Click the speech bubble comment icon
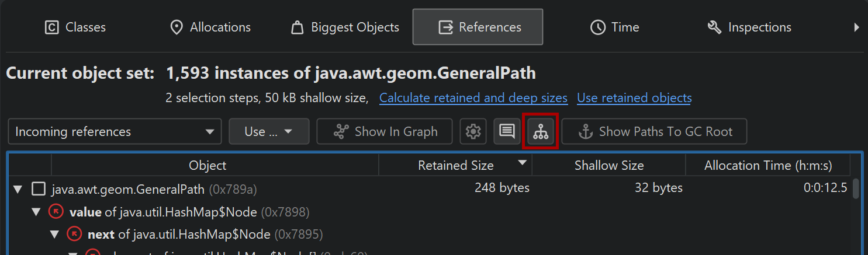Viewport: 868px width, 255px height. 507,132
